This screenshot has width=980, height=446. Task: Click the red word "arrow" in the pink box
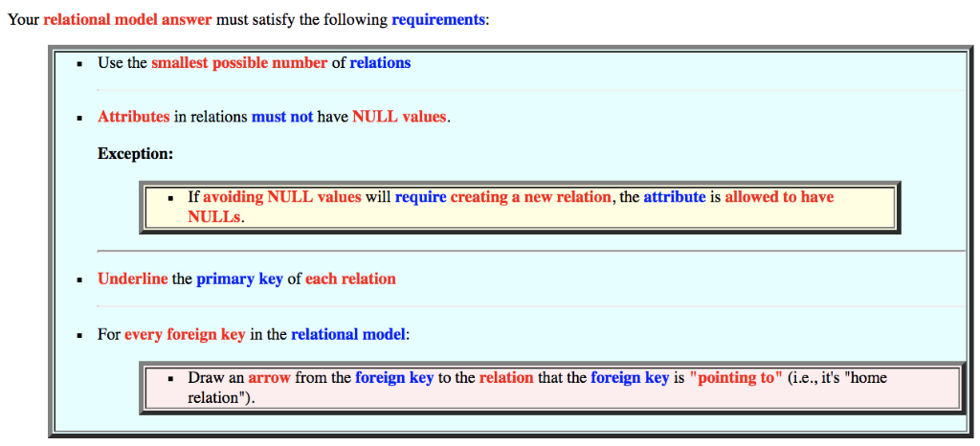click(x=271, y=378)
